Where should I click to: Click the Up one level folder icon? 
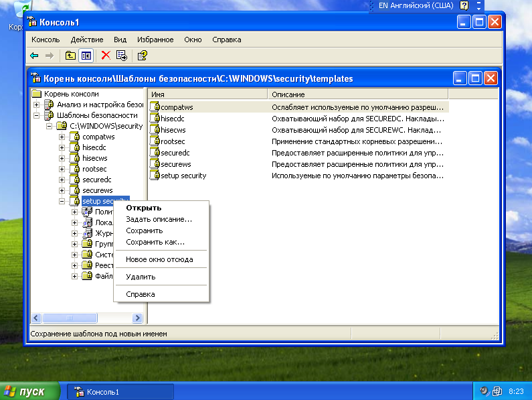coord(70,56)
